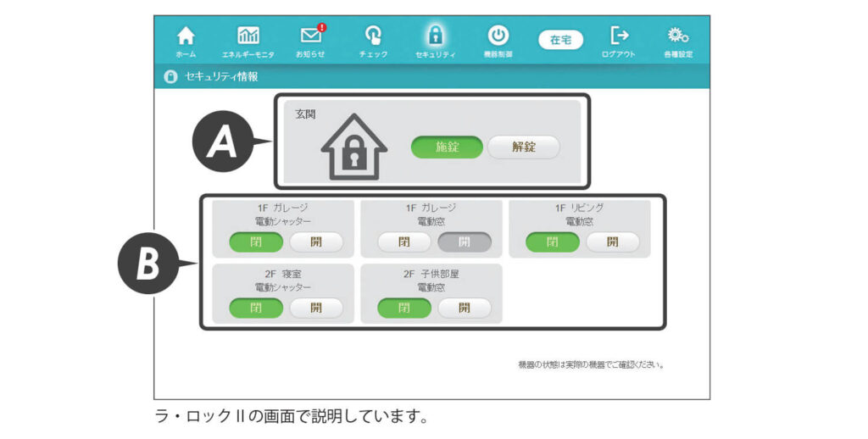The image size is (868, 439).
Task: Open the 機器制御 power icon
Action: 498,35
